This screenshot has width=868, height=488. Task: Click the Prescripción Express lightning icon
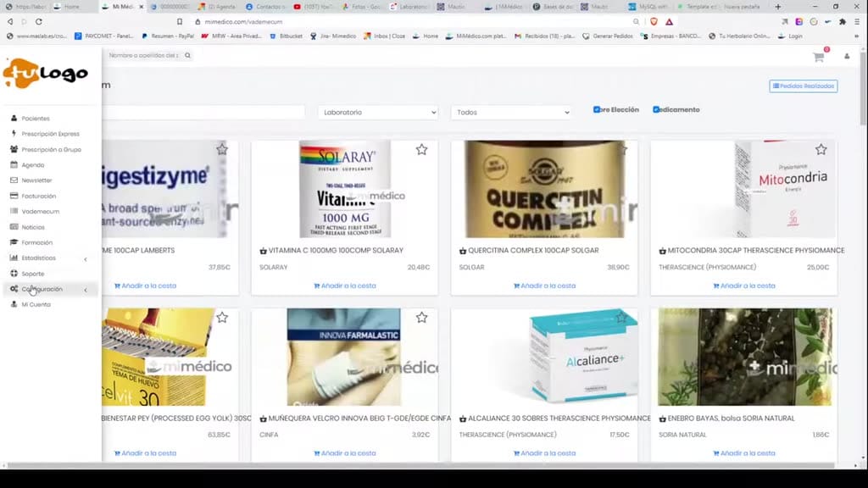pos(14,133)
